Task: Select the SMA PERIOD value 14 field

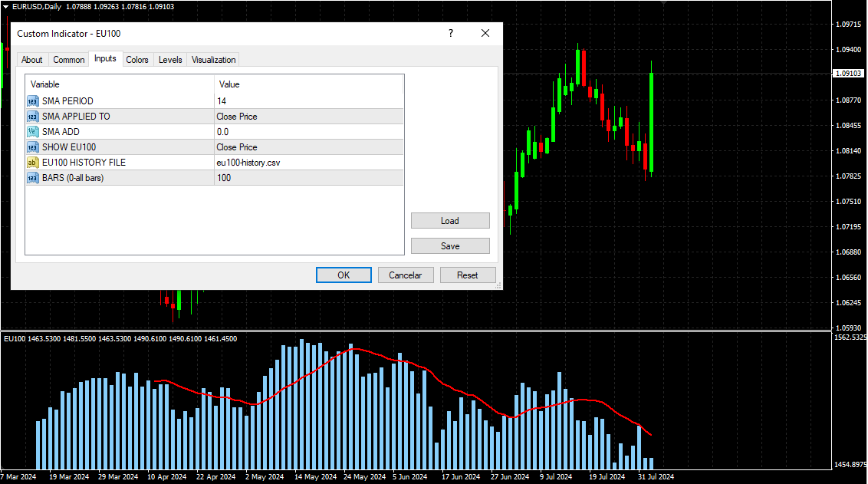Action: point(308,101)
